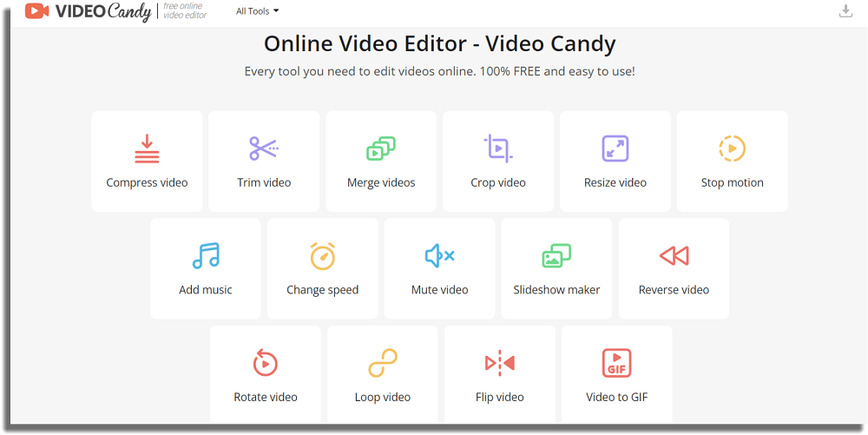Click the Change speed stopwatch icon
Viewport: 868px width, 435px height.
tap(323, 255)
